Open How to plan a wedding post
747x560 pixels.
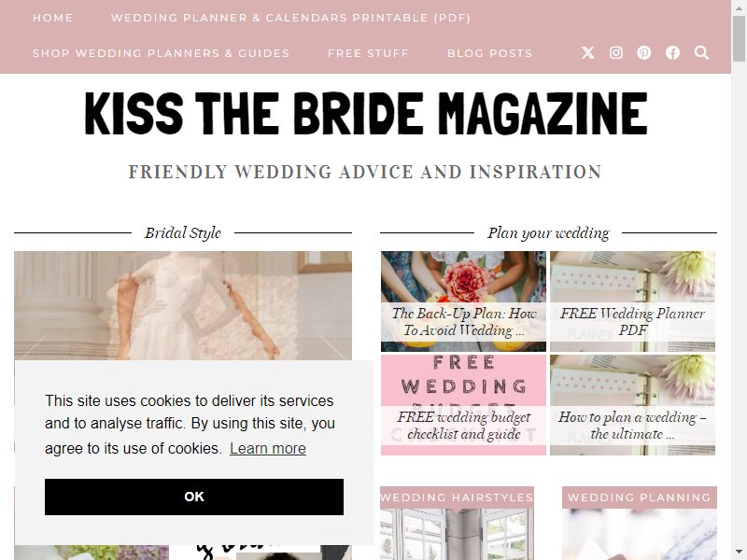point(633,405)
